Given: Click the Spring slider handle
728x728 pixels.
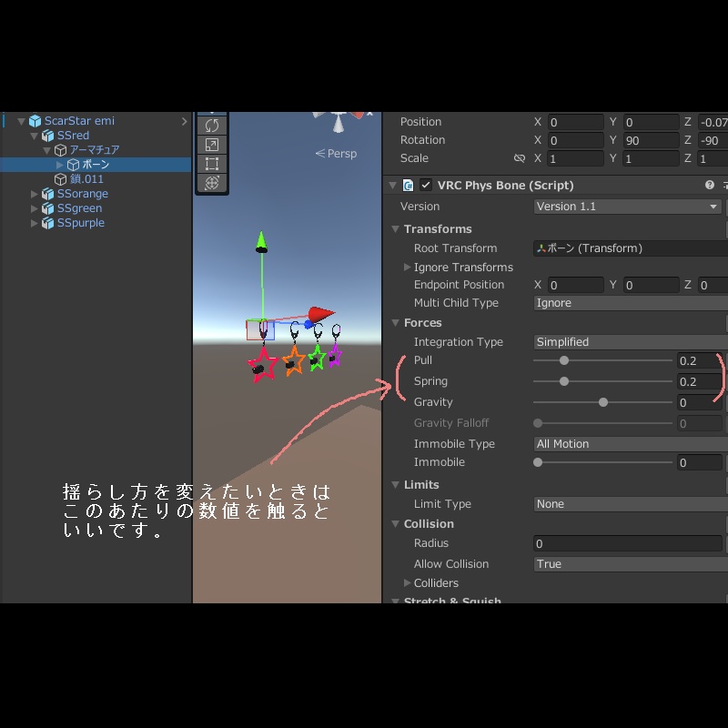Looking at the screenshot, I should [564, 381].
